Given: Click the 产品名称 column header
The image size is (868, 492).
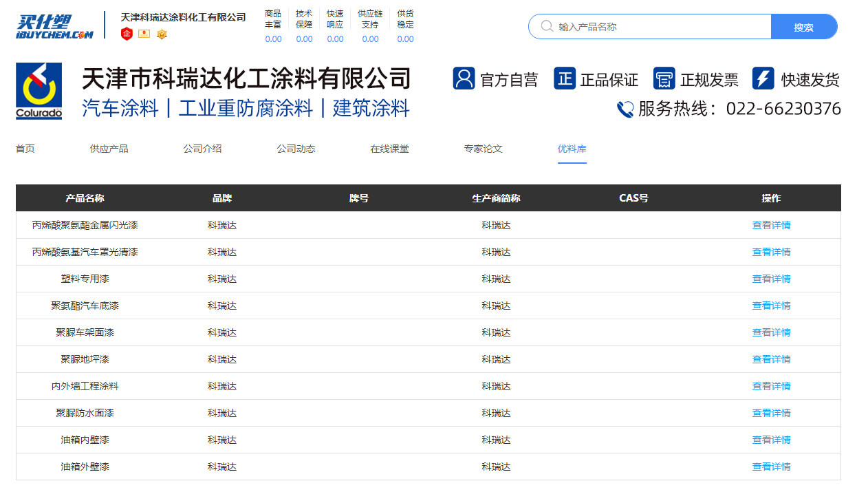Looking at the screenshot, I should tap(85, 198).
